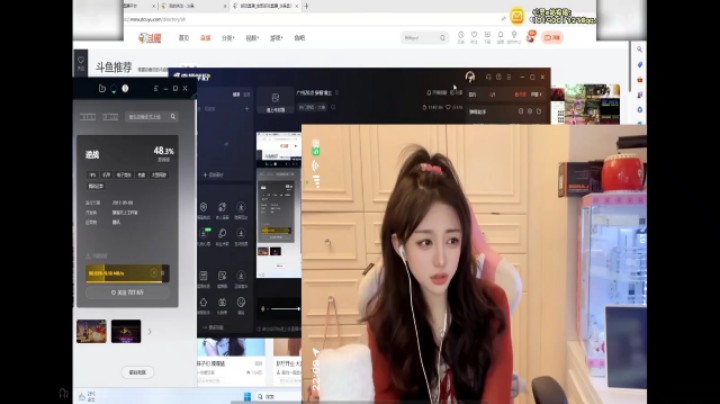Click the magnifier icon in game launcher
Image resolution: width=720 pixels, height=404 pixels.
pos(173,117)
